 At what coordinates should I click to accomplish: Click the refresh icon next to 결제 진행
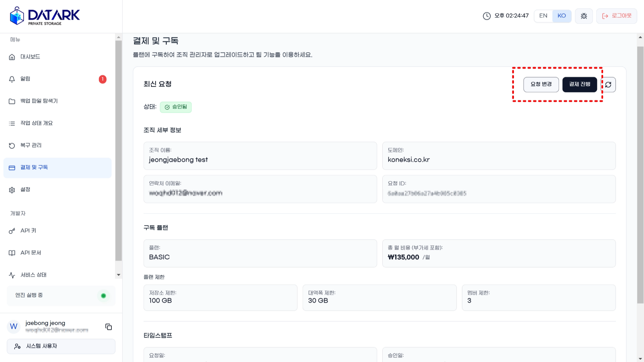coord(608,85)
